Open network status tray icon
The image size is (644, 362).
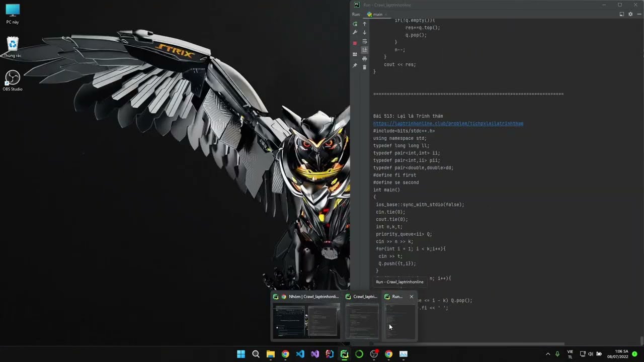583,354
